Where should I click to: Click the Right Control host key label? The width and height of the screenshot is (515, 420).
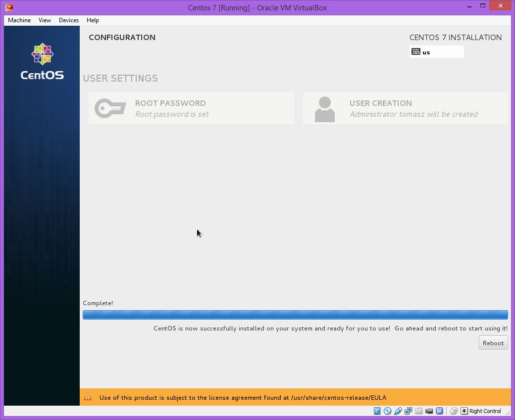[485, 411]
